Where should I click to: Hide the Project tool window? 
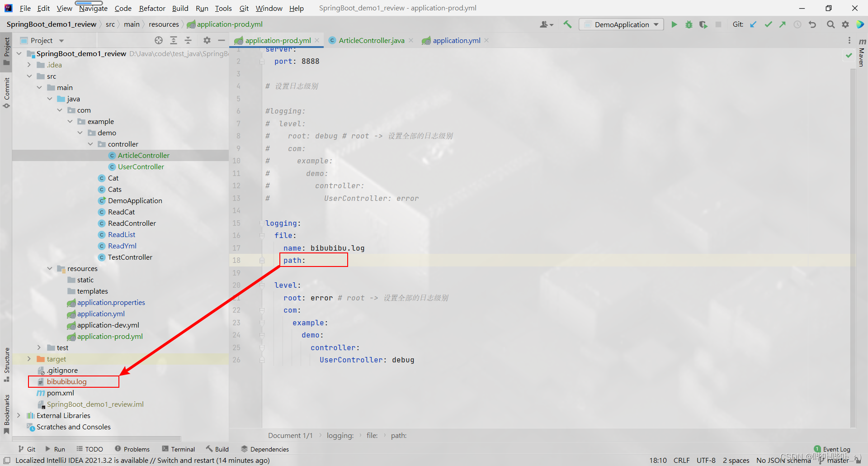pos(222,40)
